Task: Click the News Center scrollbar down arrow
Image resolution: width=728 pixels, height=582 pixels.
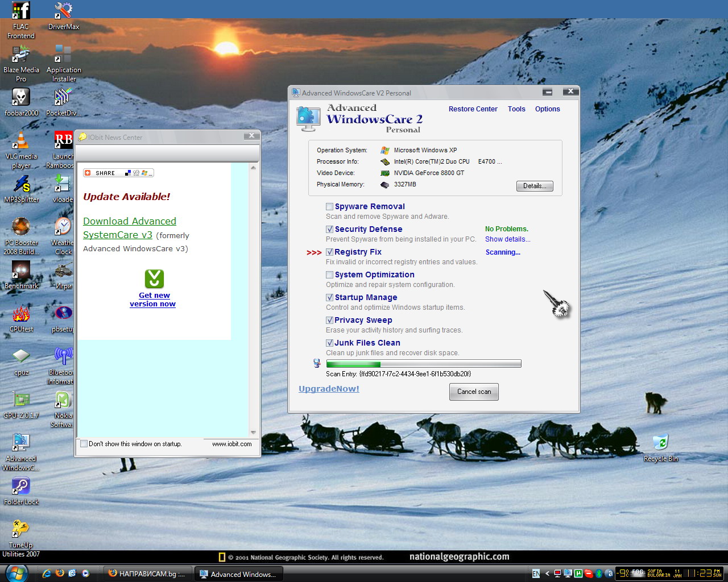Action: [254, 433]
